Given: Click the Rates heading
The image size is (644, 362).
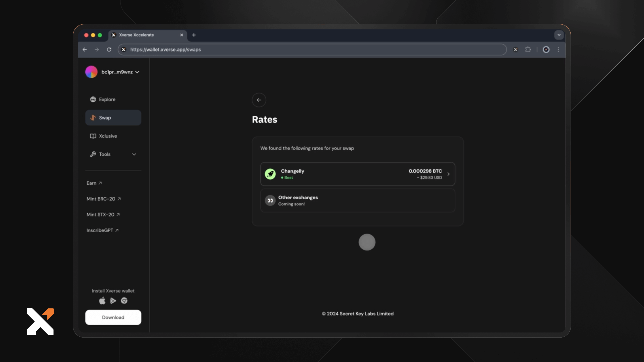Looking at the screenshot, I should [x=265, y=119].
